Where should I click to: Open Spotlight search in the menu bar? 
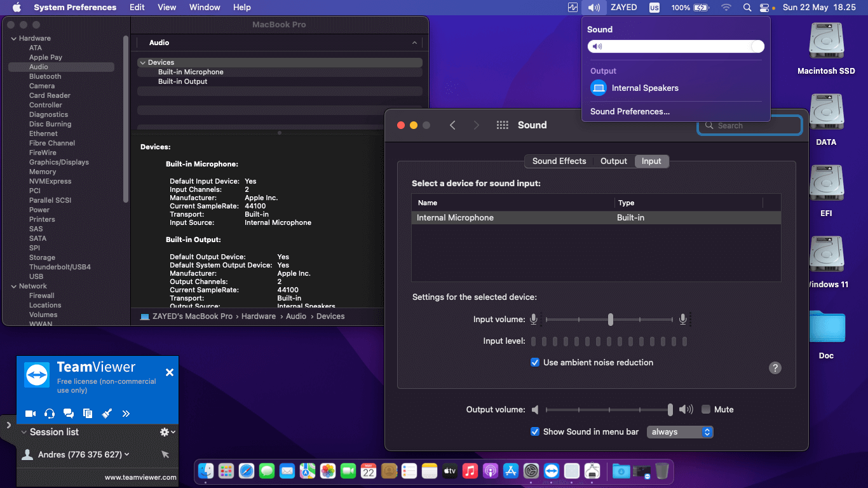(x=747, y=8)
